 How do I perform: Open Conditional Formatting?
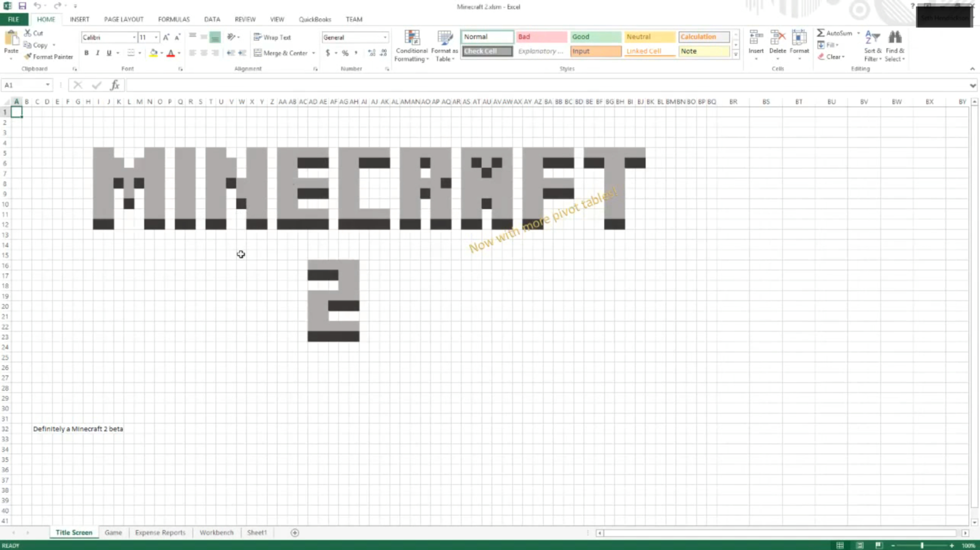[x=411, y=46]
